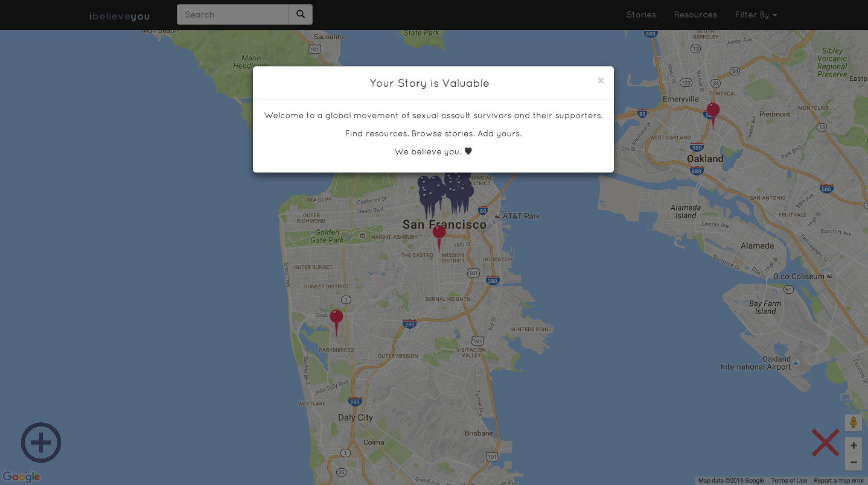Click the Daly City map label

tap(356, 417)
